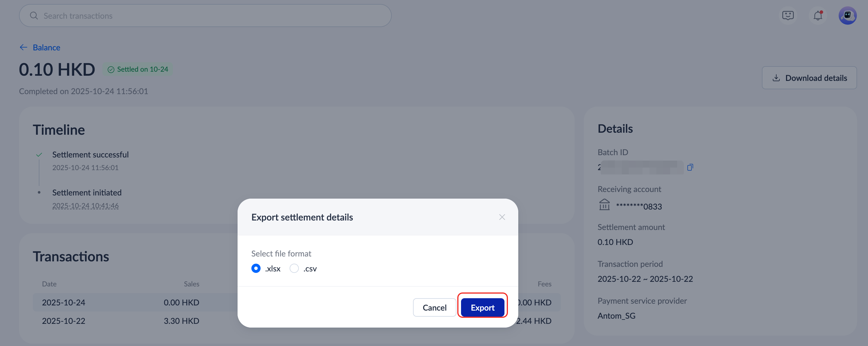Choose the .csv file format option
This screenshot has width=868, height=346.
(x=294, y=269)
